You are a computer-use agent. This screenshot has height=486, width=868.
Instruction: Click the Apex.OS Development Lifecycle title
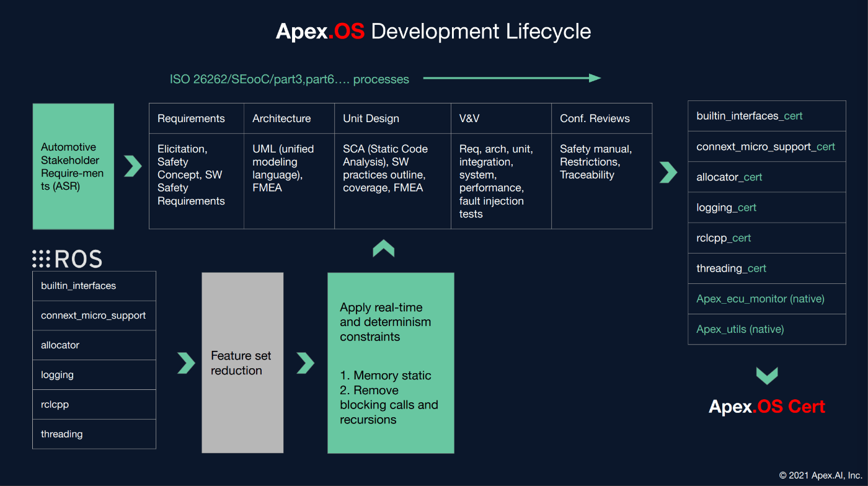tap(433, 32)
